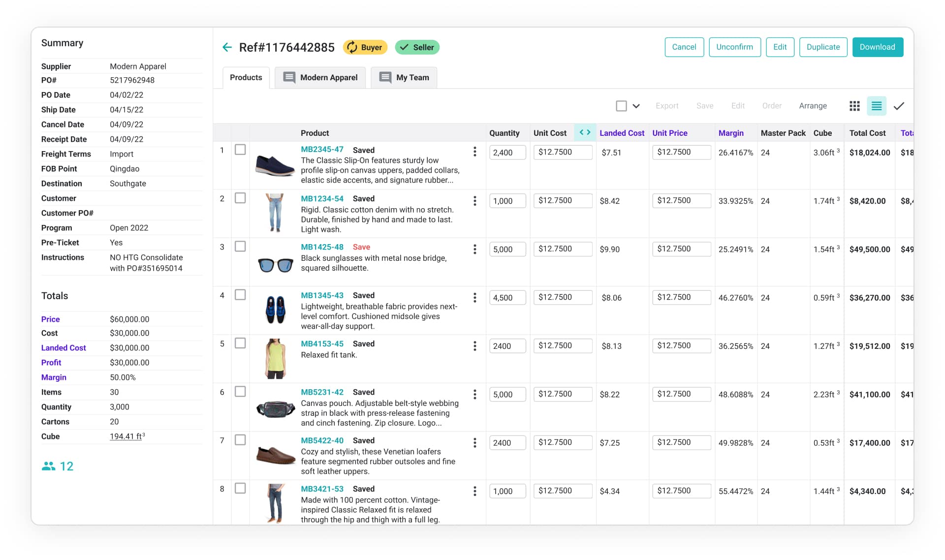
Task: Open three-dot menu for MB1425-48 sunglasses
Action: (x=474, y=249)
